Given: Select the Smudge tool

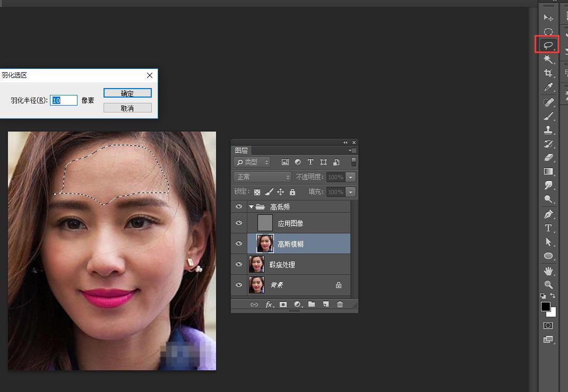Looking at the screenshot, I should (x=548, y=185).
